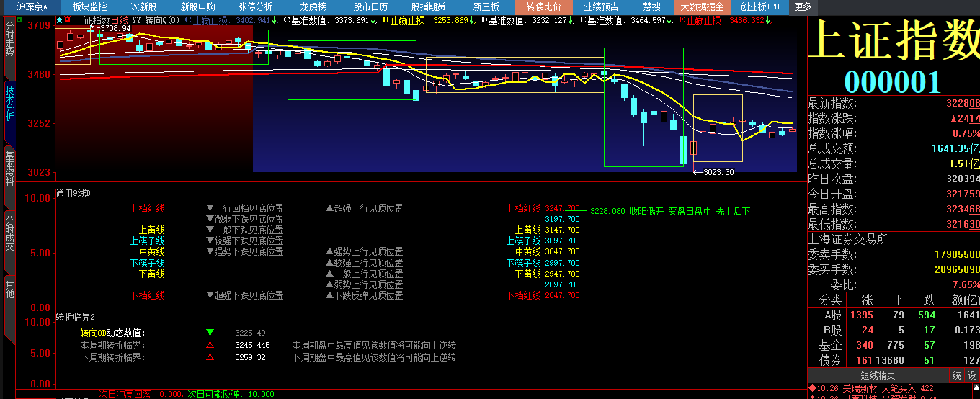Screen dimensions: 980x399
Task: Click the 统 statistics button
Action: click(956, 375)
